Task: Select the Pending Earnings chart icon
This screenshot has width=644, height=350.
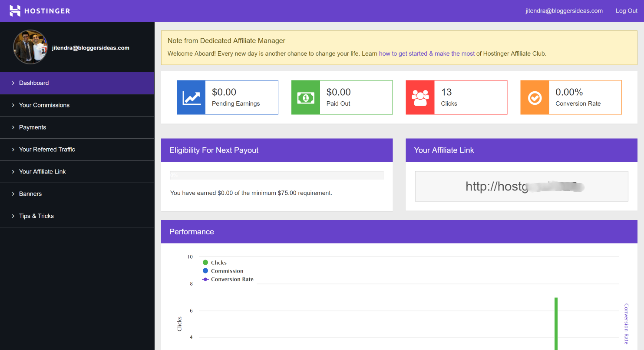Action: coord(191,97)
